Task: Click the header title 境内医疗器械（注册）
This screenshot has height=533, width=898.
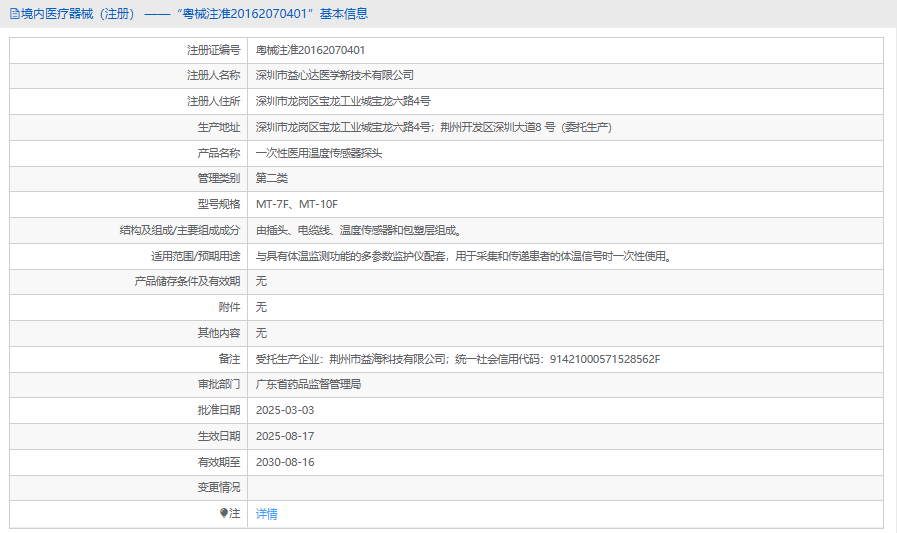Action: pyautogui.click(x=78, y=14)
